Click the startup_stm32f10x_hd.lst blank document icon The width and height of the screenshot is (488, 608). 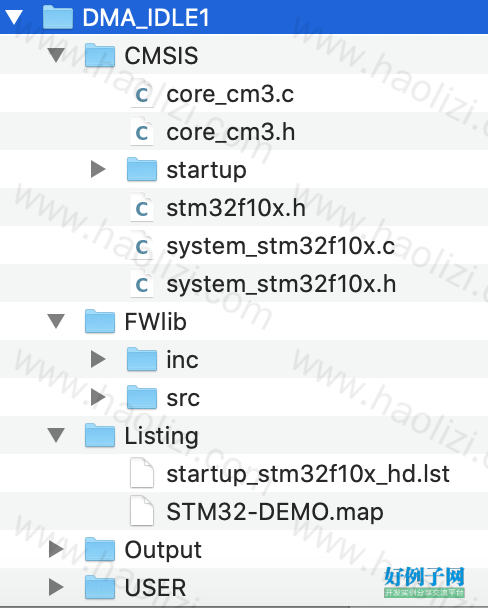(x=142, y=473)
